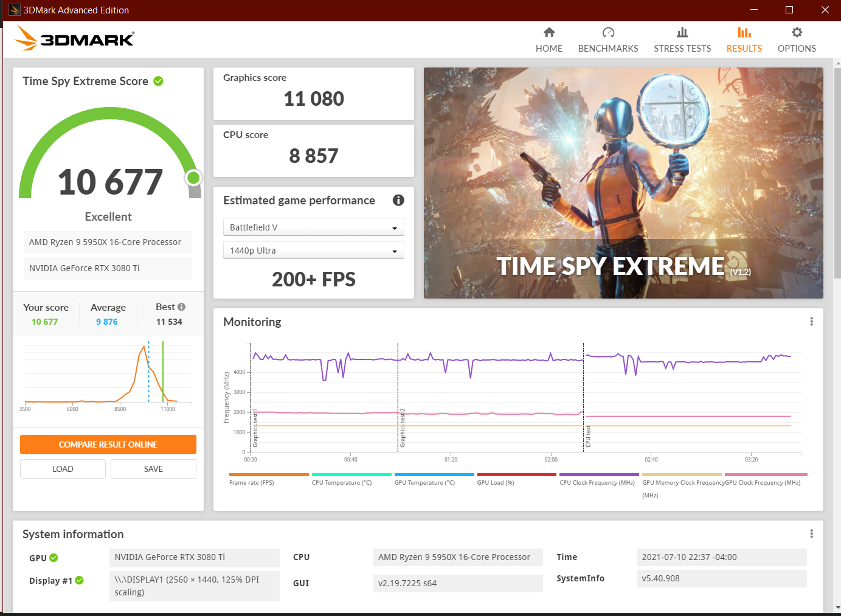Image resolution: width=841 pixels, height=616 pixels.
Task: Click the Best score value 11 534
Action: click(169, 322)
